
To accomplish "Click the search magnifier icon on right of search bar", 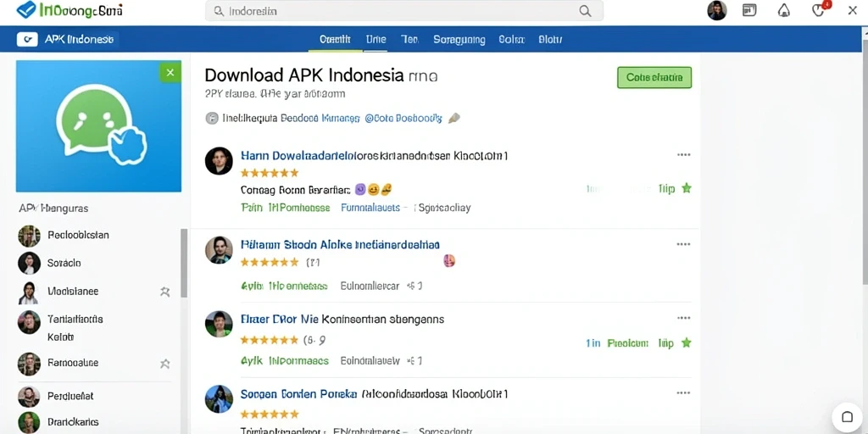I will [585, 11].
